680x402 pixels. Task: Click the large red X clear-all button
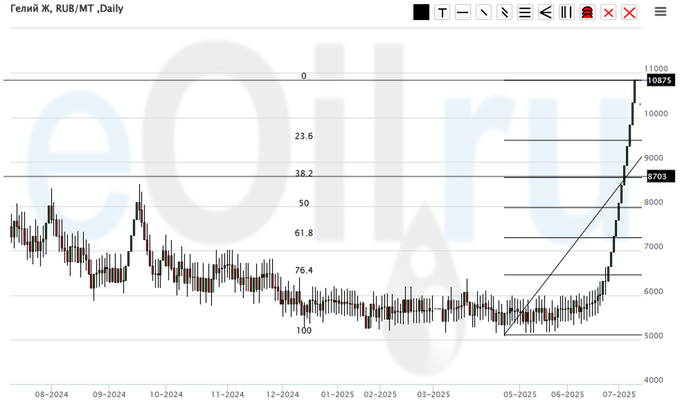tap(629, 12)
